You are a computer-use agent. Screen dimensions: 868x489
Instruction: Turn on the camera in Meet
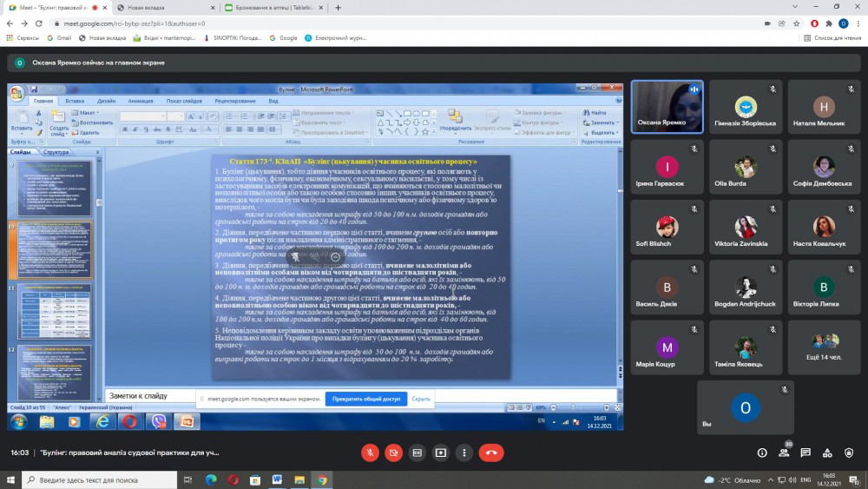click(394, 453)
